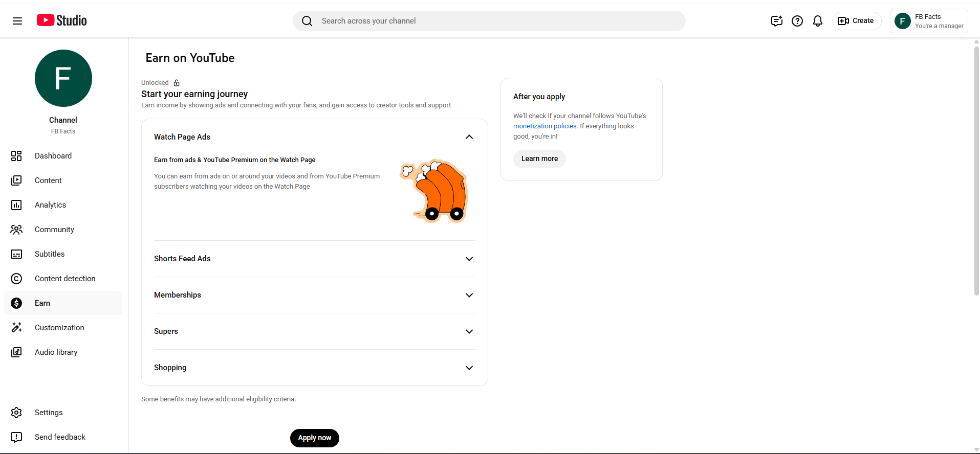
Task: Click the Content detection copyright icon
Action: [16, 279]
